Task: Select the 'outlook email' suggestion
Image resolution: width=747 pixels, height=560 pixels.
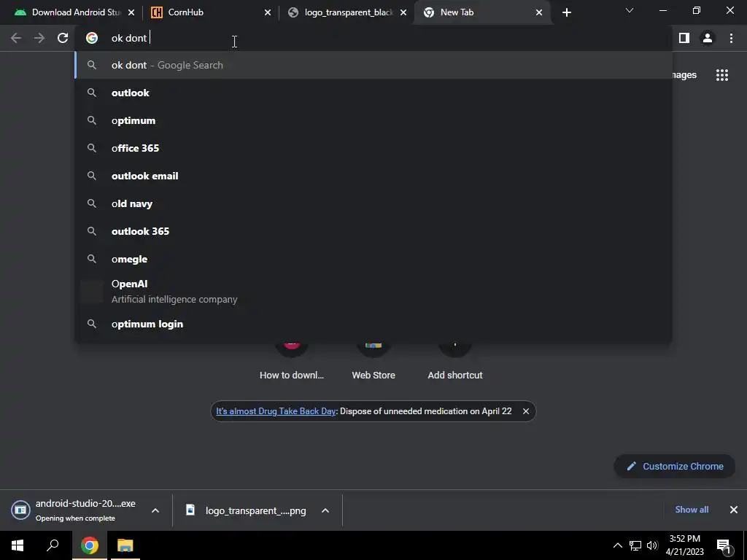Action: point(373,176)
